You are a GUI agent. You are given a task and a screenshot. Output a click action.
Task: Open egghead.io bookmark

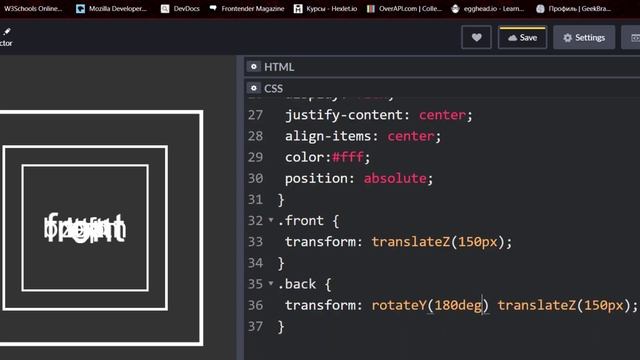(x=488, y=9)
